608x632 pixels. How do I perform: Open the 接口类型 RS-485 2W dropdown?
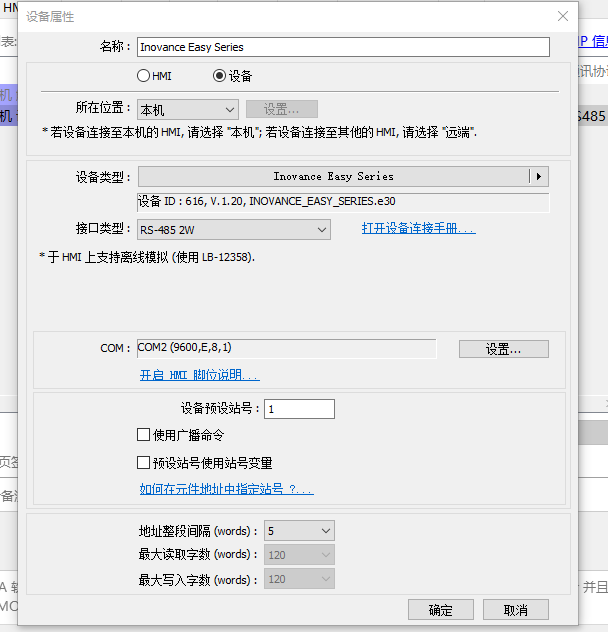[234, 230]
